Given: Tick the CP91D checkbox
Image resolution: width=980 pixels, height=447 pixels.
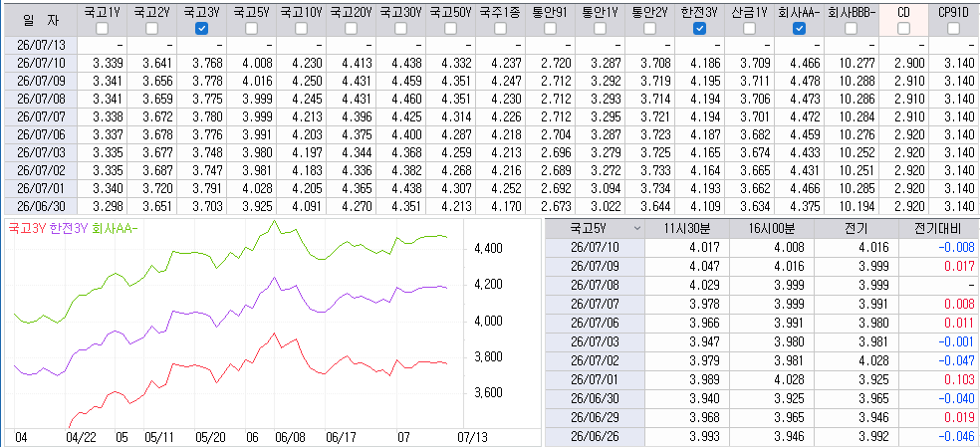Looking at the screenshot, I should pos(953,28).
